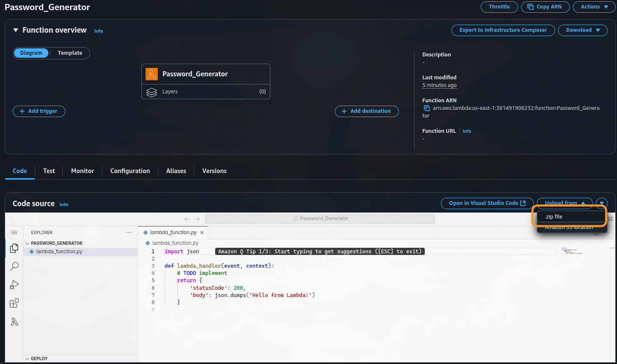Image resolution: width=617 pixels, height=364 pixels.
Task: Close the lambda_function.py editor tab
Action: pyautogui.click(x=202, y=232)
